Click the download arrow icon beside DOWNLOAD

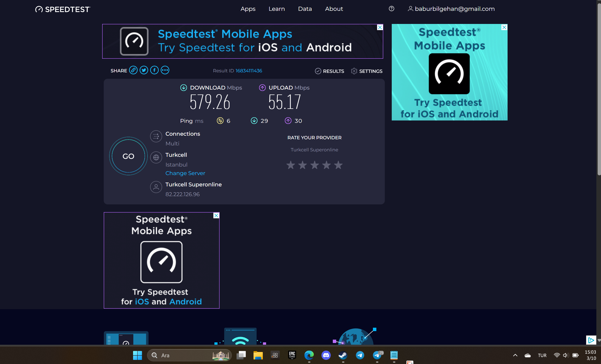pyautogui.click(x=184, y=88)
